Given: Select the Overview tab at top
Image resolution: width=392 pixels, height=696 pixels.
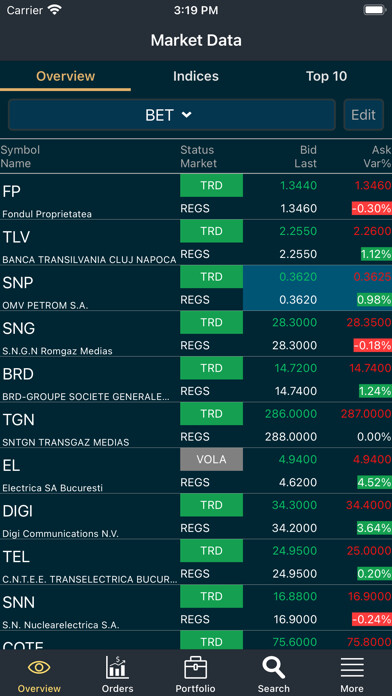Looking at the screenshot, I should [x=66, y=76].
